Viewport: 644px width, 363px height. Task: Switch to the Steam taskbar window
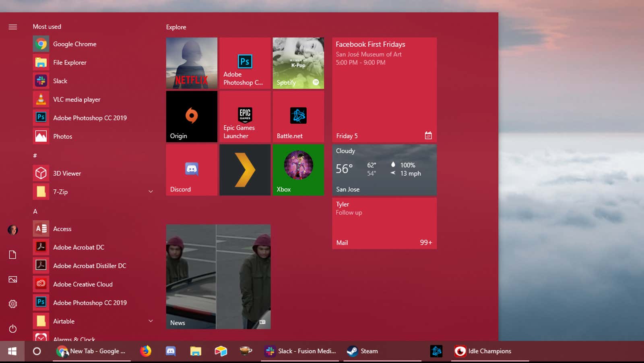382,351
